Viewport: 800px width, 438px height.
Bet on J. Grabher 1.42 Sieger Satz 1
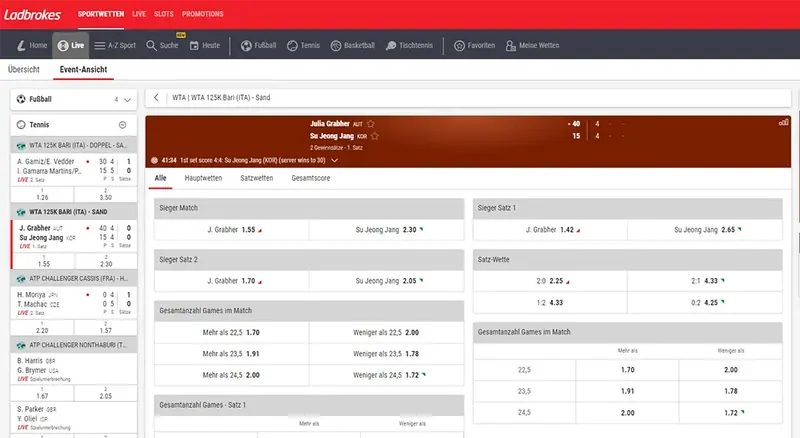tap(550, 230)
